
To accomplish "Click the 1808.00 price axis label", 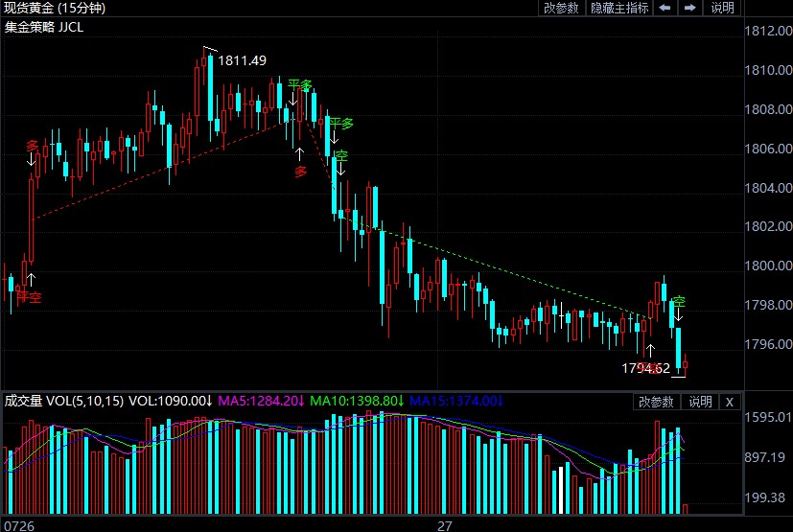I will (x=768, y=109).
